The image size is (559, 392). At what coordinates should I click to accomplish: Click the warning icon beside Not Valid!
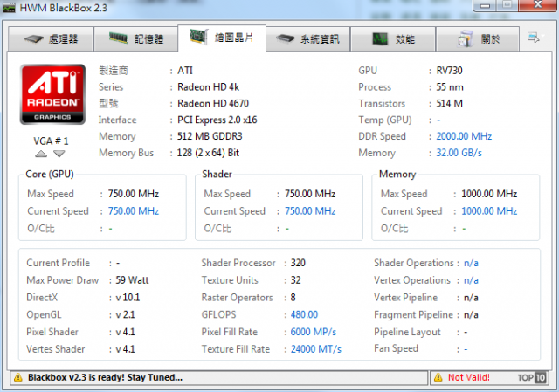click(x=438, y=377)
